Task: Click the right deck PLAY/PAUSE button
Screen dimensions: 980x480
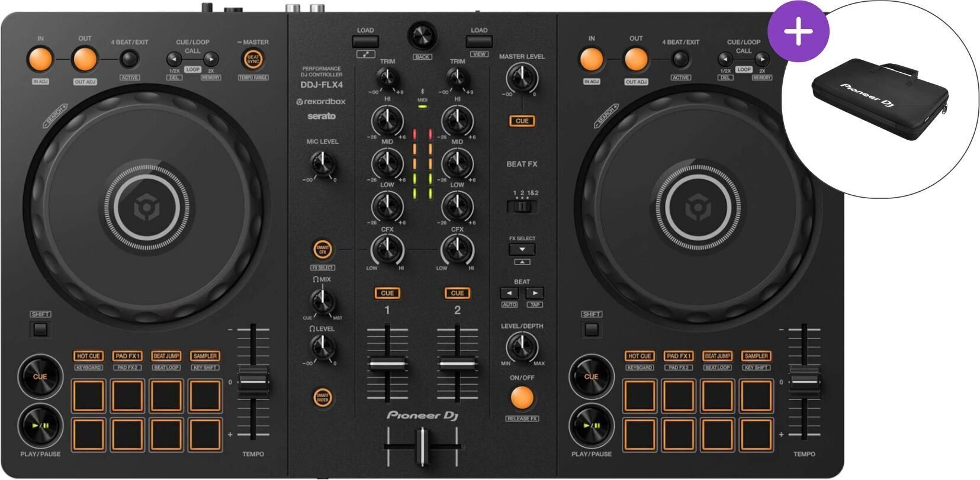Action: pos(591,425)
